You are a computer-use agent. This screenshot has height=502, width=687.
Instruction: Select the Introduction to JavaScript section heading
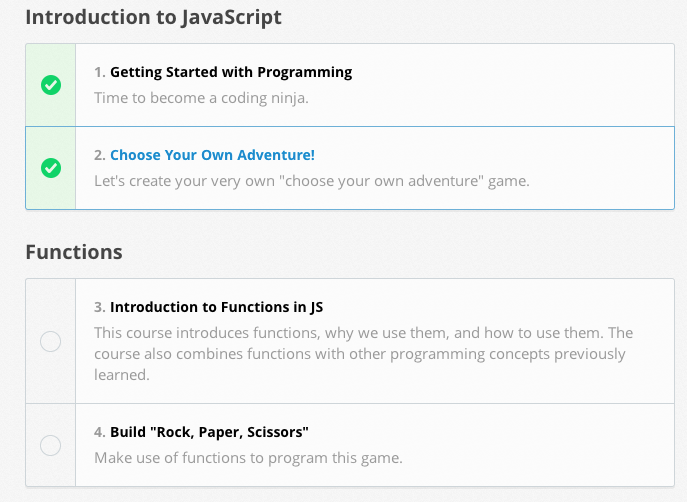point(153,17)
